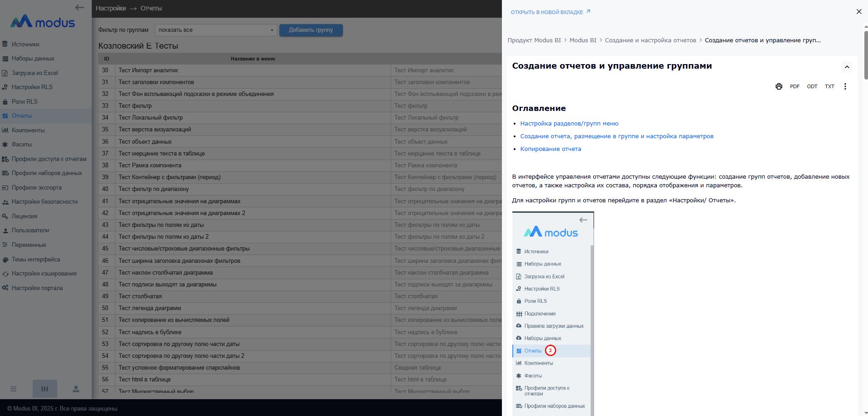Click the help panel vertical scrollbar

[865, 55]
